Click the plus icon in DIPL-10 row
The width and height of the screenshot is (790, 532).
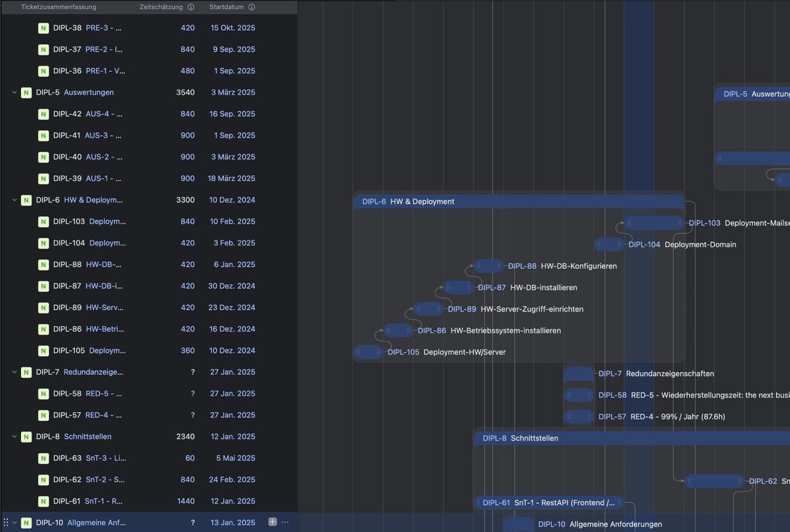point(272,522)
